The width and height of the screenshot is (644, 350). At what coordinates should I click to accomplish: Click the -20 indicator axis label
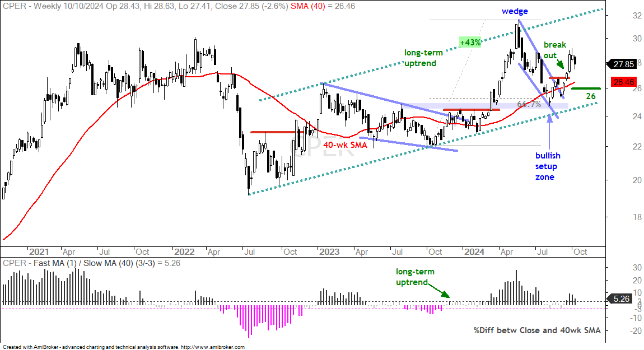636,330
